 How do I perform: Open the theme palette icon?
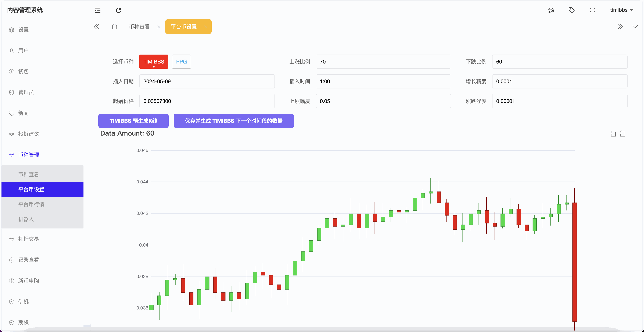coord(550,10)
